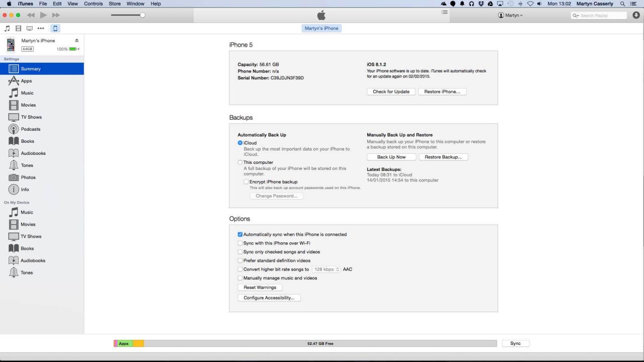Click Reset Warnings button
Image resolution: width=644 pixels, height=362 pixels.
click(x=260, y=288)
